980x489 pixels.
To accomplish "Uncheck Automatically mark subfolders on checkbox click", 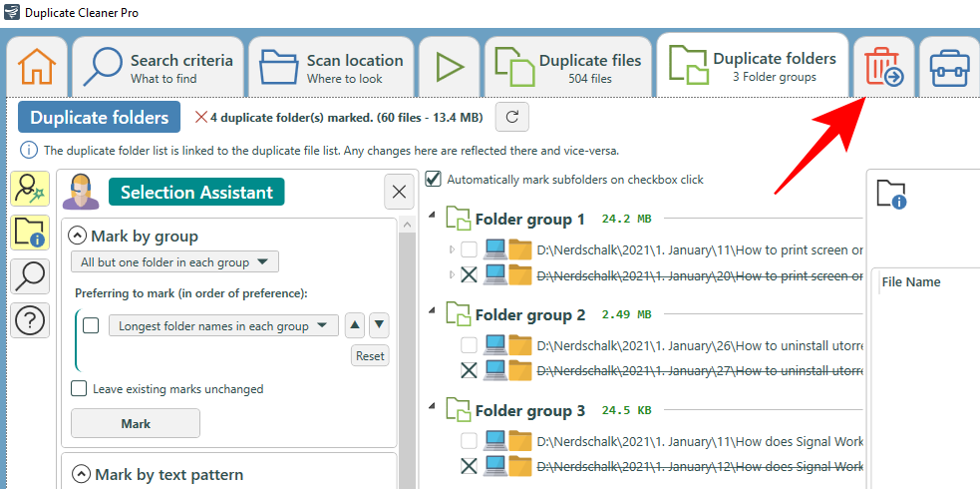I will pyautogui.click(x=433, y=180).
